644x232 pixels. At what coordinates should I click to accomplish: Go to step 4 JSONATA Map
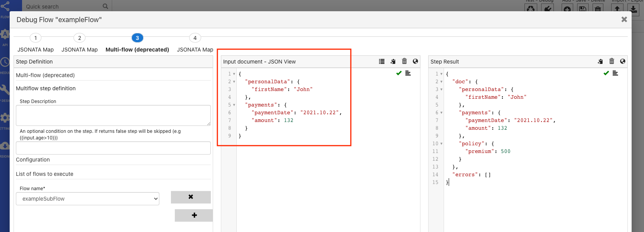tap(195, 38)
